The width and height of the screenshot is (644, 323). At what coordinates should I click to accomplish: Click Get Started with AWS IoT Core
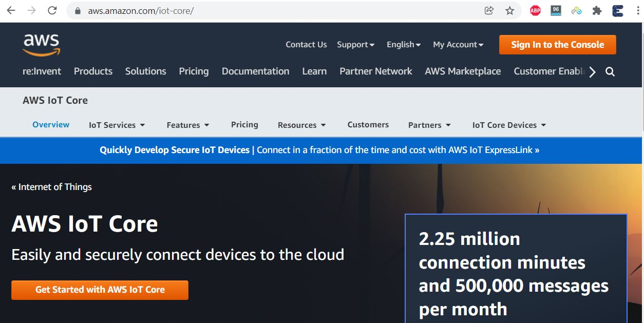100,290
